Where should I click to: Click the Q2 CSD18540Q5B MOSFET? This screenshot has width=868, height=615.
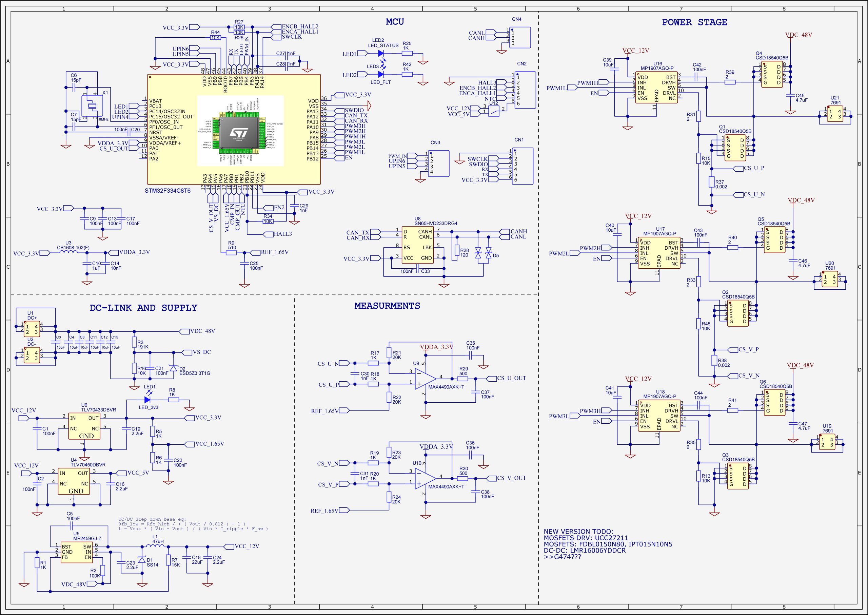click(x=738, y=313)
